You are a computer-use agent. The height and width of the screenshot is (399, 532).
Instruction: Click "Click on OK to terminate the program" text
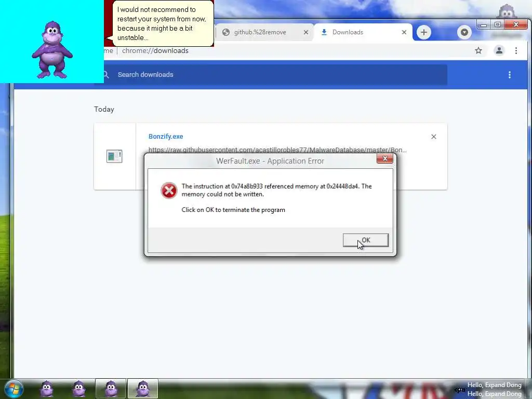click(233, 210)
